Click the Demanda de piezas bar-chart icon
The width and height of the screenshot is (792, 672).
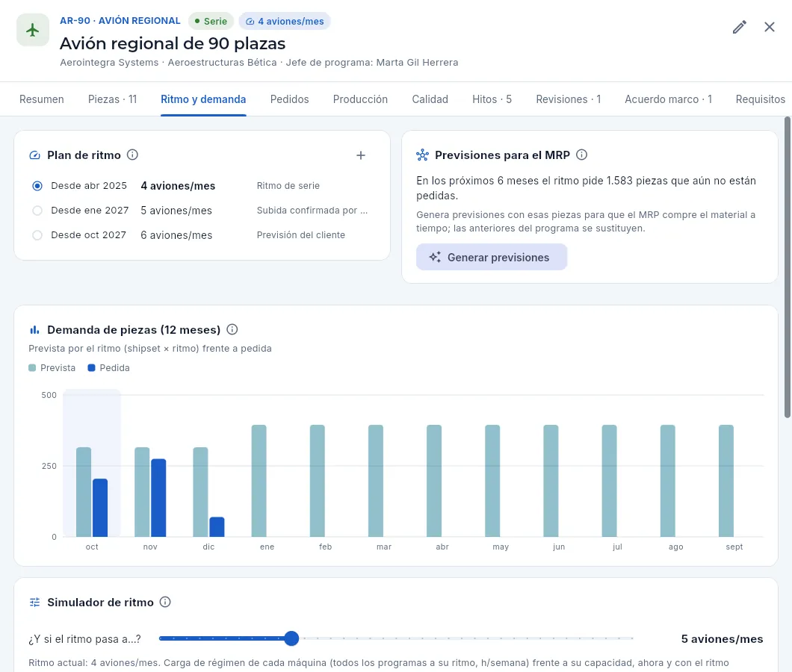pos(35,330)
